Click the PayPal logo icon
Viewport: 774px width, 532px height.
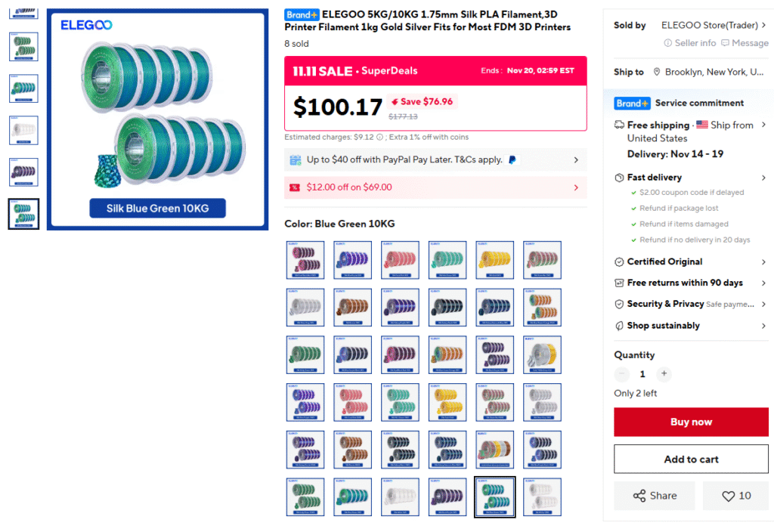pyautogui.click(x=512, y=160)
